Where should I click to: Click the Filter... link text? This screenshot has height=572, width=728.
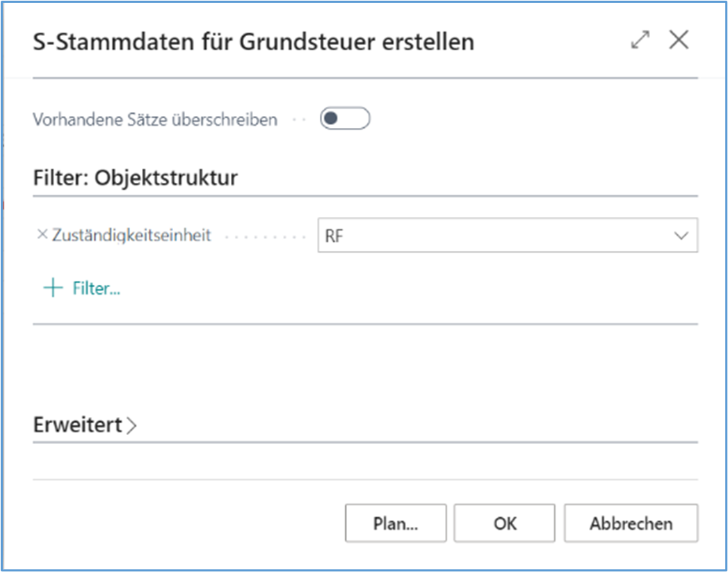(x=97, y=288)
